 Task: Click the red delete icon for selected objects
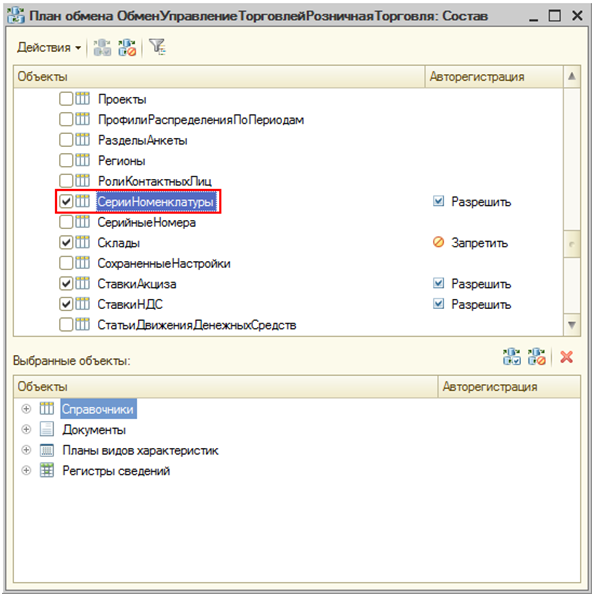[566, 357]
